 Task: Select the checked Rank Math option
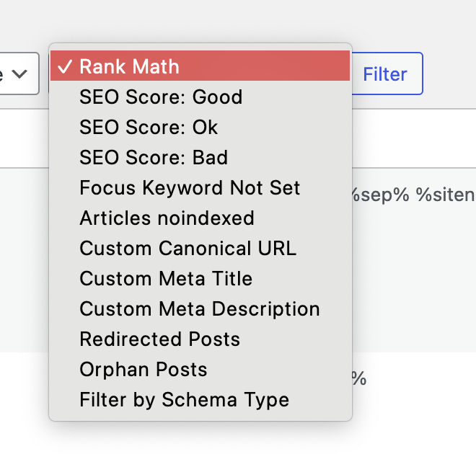click(200, 66)
